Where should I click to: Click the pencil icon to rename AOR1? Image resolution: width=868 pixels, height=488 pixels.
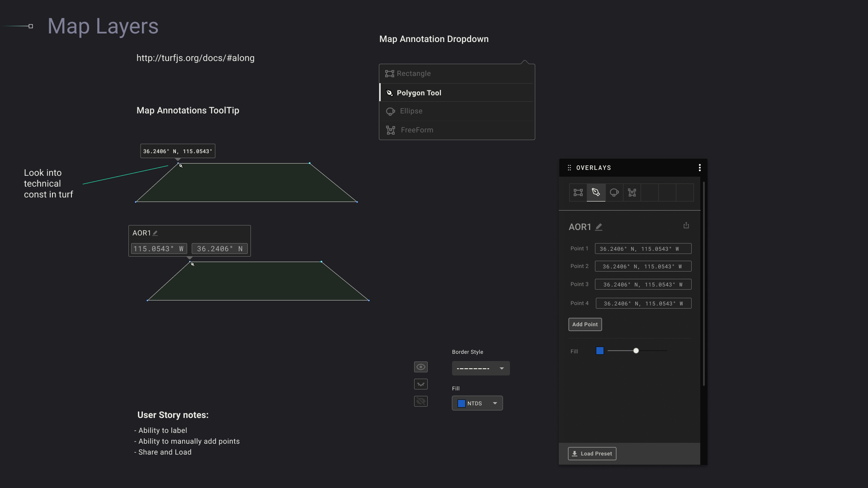[599, 227]
